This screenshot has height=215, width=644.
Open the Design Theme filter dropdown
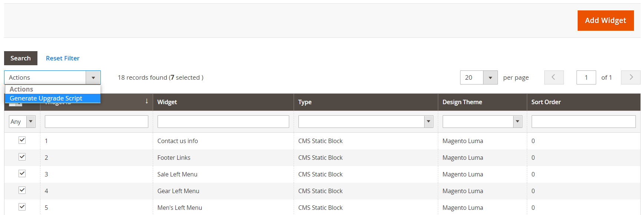(x=482, y=122)
